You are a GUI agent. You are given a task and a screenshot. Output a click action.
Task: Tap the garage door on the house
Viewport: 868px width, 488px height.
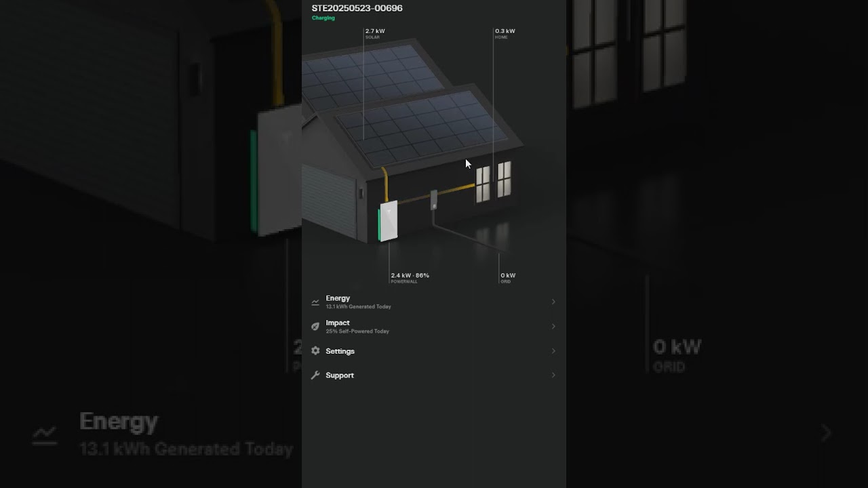tap(328, 203)
